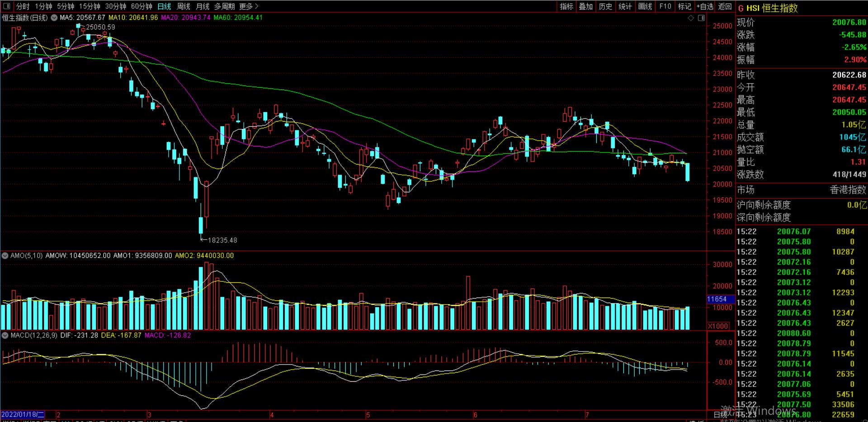Image resolution: width=868 pixels, height=422 pixels.
Task: Click the DEA: -167.87 value
Action: tap(121, 336)
